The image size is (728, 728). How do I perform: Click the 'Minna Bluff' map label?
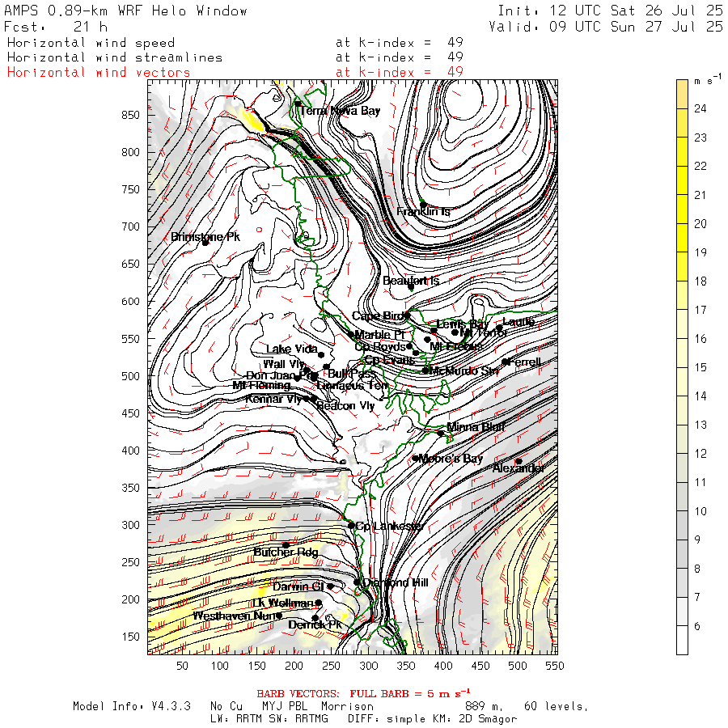pyautogui.click(x=476, y=426)
